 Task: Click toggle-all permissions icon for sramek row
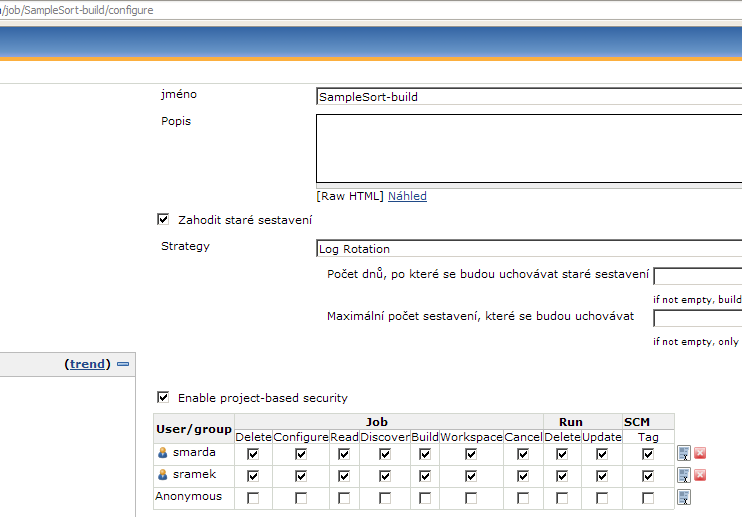pos(684,475)
